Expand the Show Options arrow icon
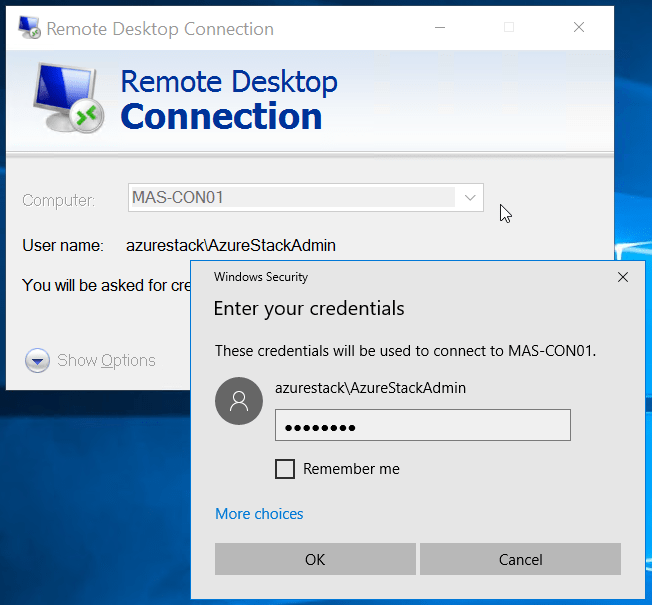The width and height of the screenshot is (652, 605). [x=37, y=361]
